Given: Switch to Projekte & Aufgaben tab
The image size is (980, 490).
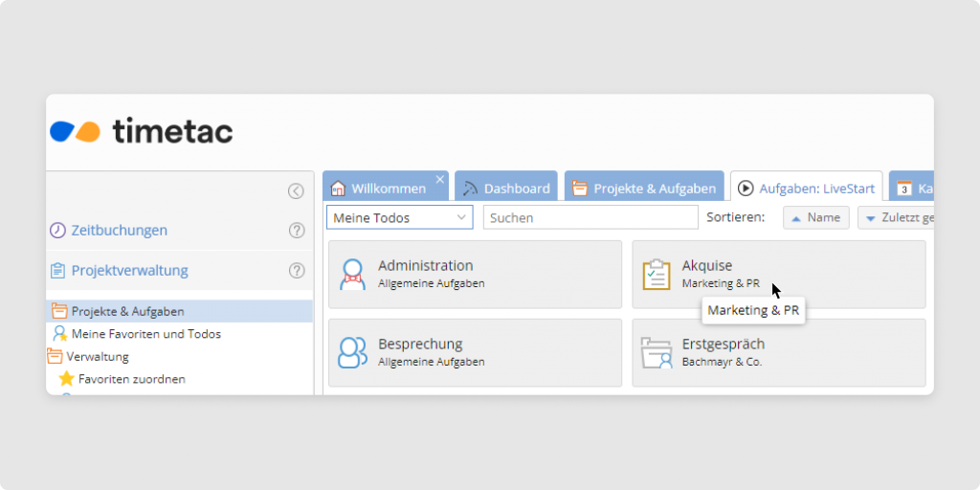Looking at the screenshot, I should pyautogui.click(x=643, y=189).
